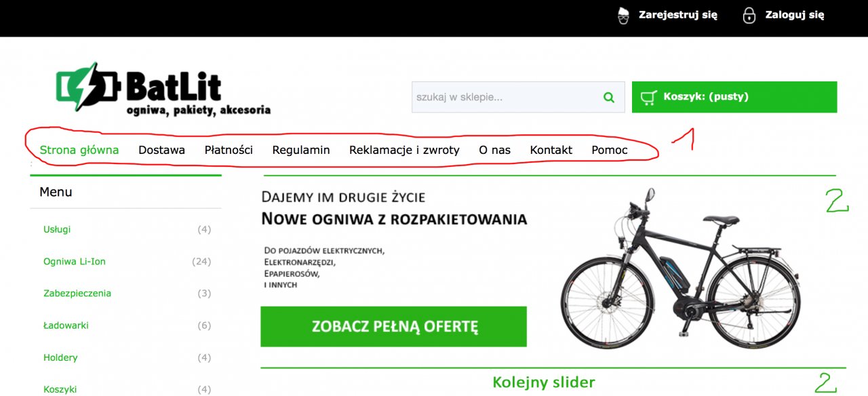868x396 pixels.
Task: Click the search magnifier icon
Action: pos(609,97)
